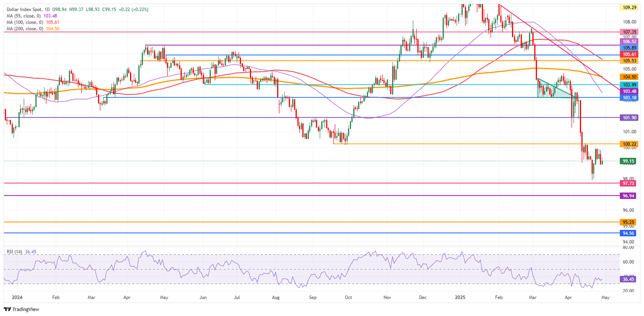644x316 pixels.
Task: Click the 2025 label on time axis
Action: 460,297
